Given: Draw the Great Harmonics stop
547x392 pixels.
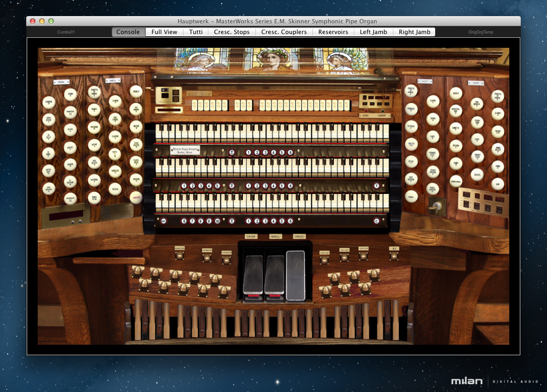Looking at the screenshot, I should pos(411,109).
